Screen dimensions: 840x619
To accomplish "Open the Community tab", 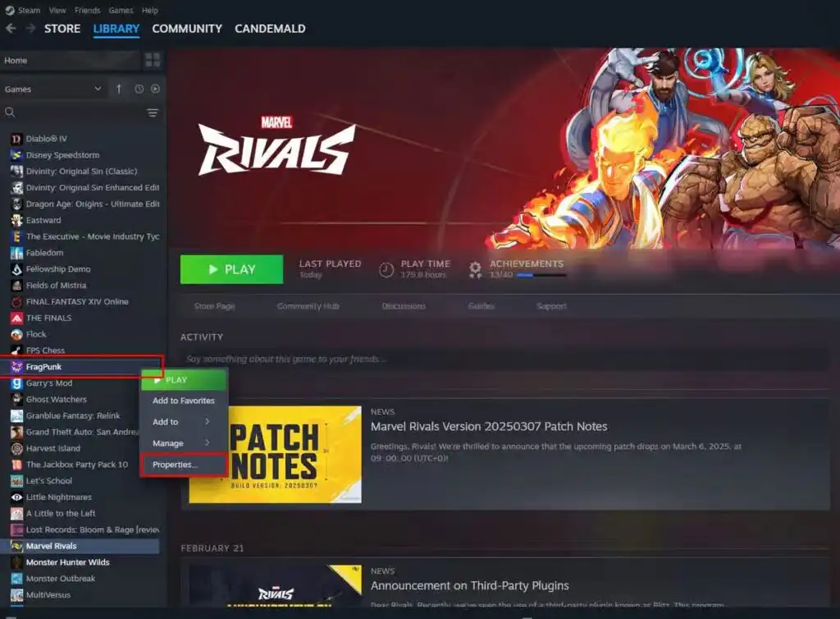I will point(187,29).
